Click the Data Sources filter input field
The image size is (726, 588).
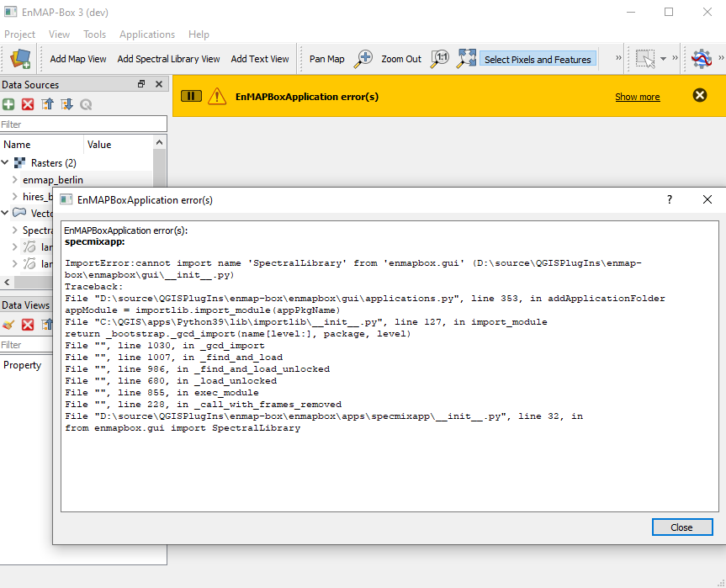coord(80,123)
